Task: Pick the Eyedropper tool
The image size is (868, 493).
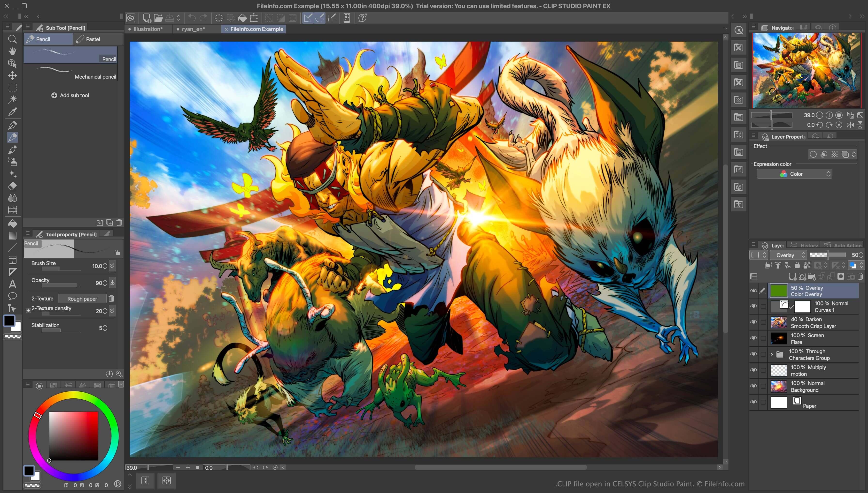Action: (13, 112)
